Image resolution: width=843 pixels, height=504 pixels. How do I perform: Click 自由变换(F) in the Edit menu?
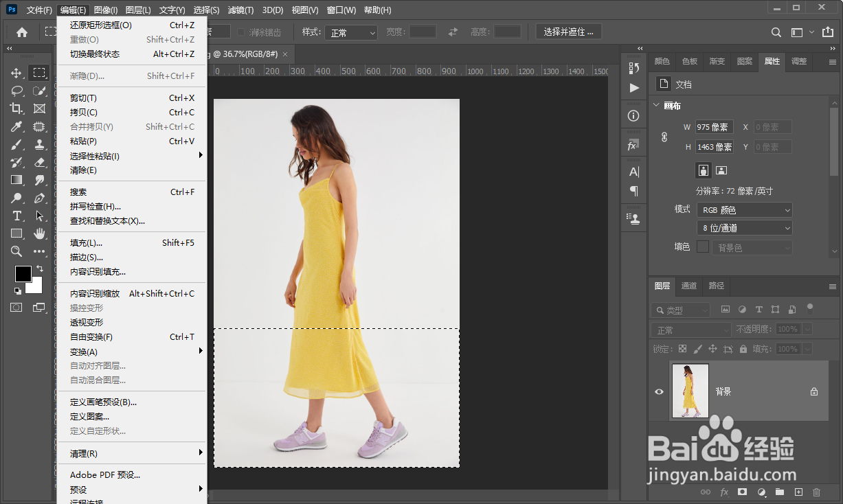pos(91,337)
